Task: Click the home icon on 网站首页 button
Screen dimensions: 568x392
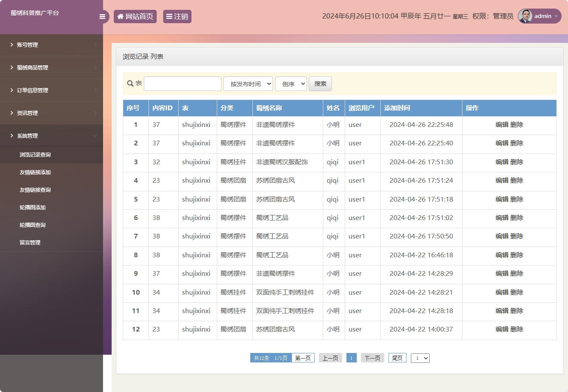Action: (x=120, y=16)
